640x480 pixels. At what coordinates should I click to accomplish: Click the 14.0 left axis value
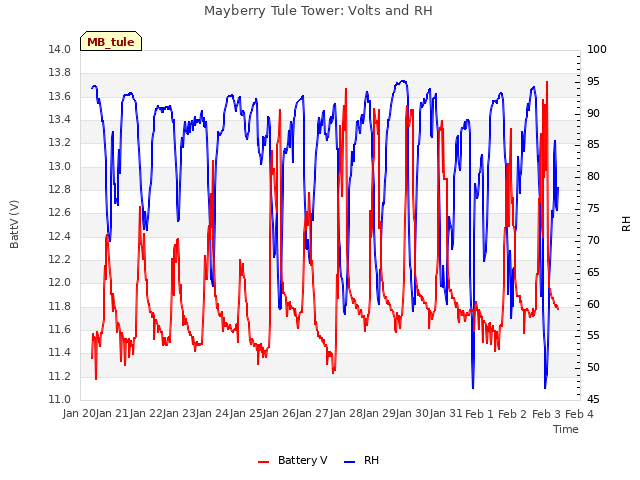tap(60, 49)
